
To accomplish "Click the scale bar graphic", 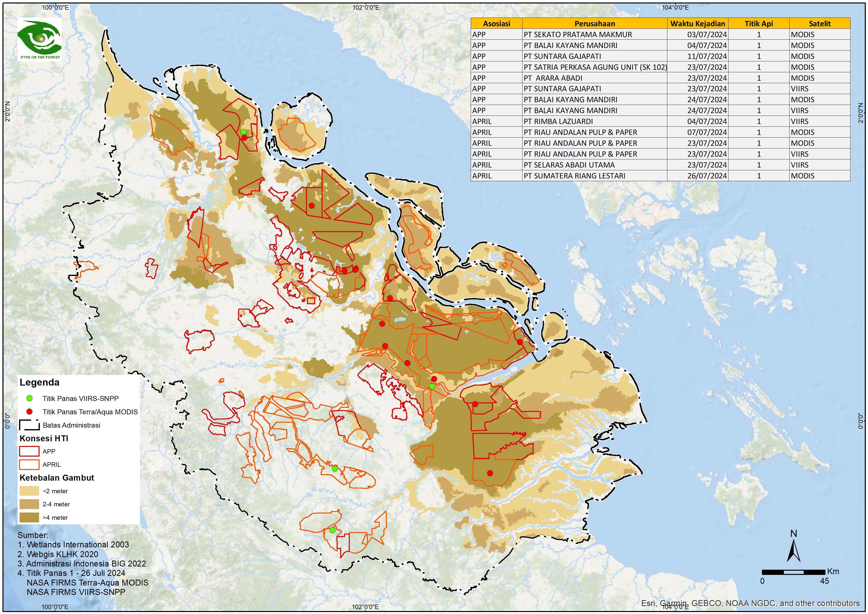I will click(793, 572).
